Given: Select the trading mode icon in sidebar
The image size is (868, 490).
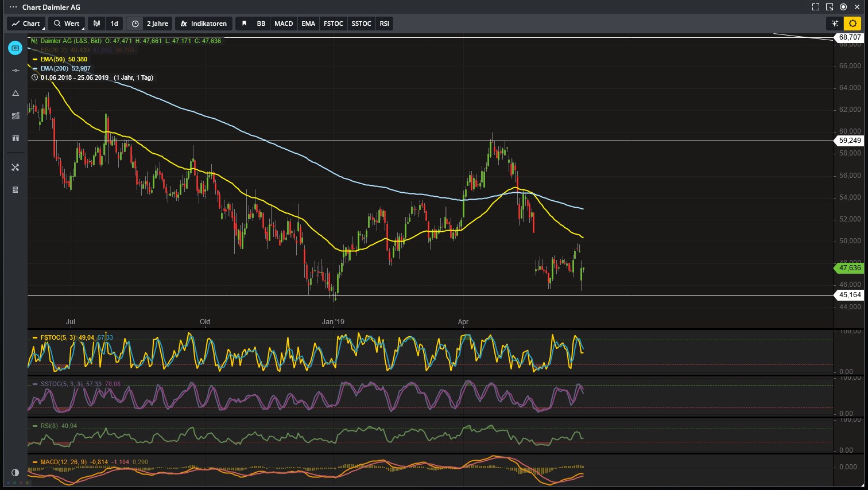Looking at the screenshot, I should [15, 48].
